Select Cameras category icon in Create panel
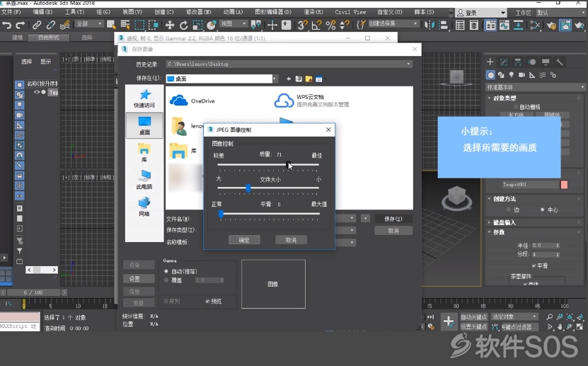 tap(521, 75)
